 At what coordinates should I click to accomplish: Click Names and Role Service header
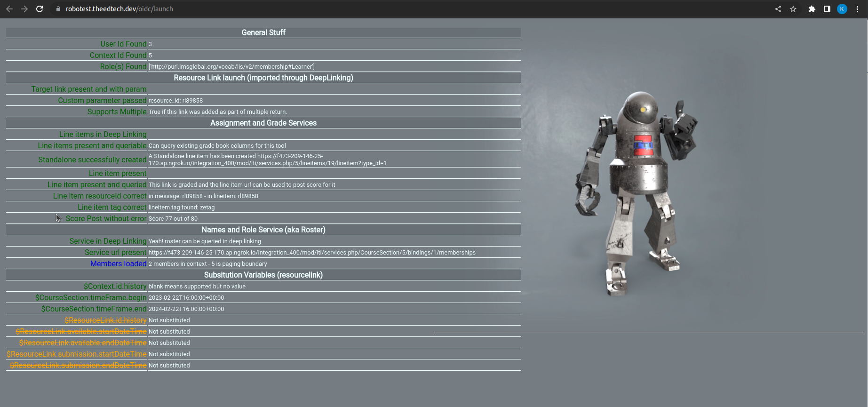click(263, 230)
